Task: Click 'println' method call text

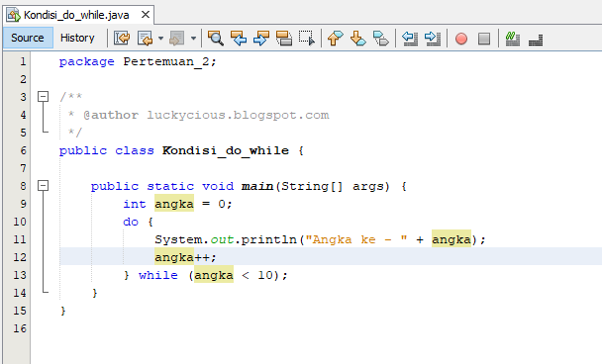Action: pyautogui.click(x=268, y=239)
